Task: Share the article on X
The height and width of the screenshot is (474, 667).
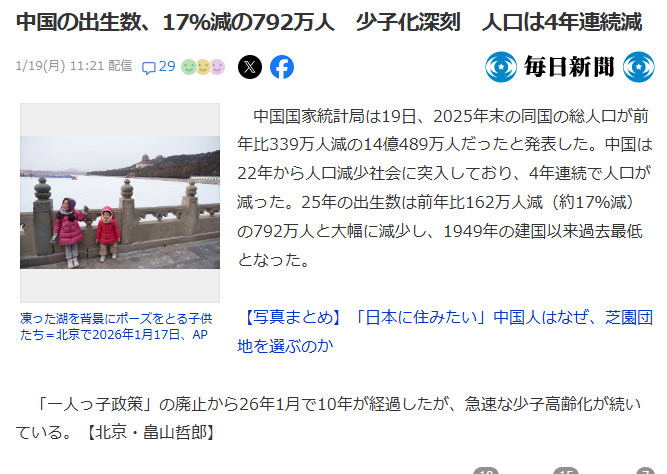Action: [250, 67]
